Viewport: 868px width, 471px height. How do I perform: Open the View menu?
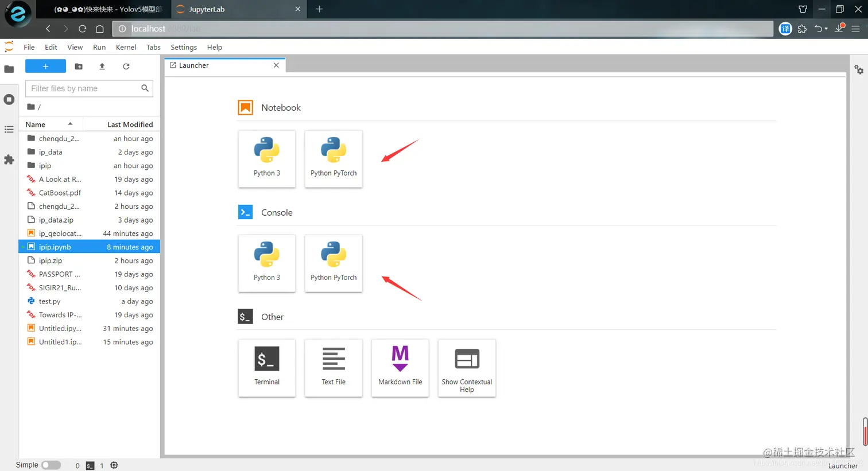click(75, 47)
